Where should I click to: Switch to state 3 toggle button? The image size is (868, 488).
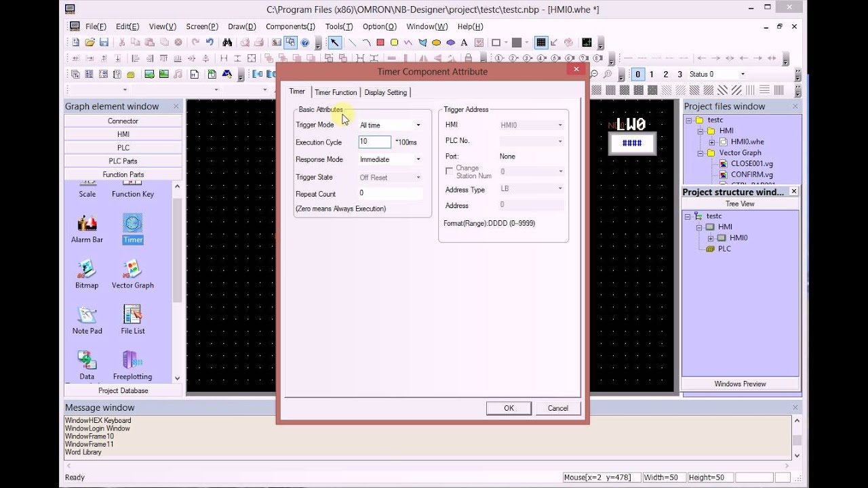click(x=679, y=74)
